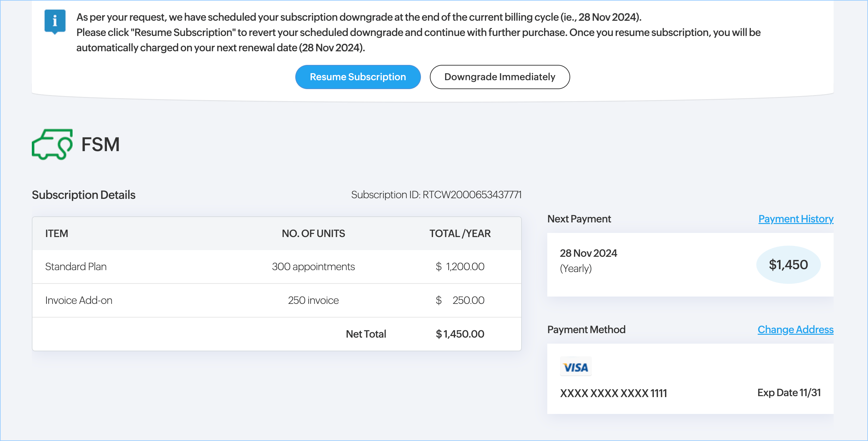Screen dimensions: 868x441
Task: Click the masked card number ending 1111
Action: pyautogui.click(x=613, y=393)
